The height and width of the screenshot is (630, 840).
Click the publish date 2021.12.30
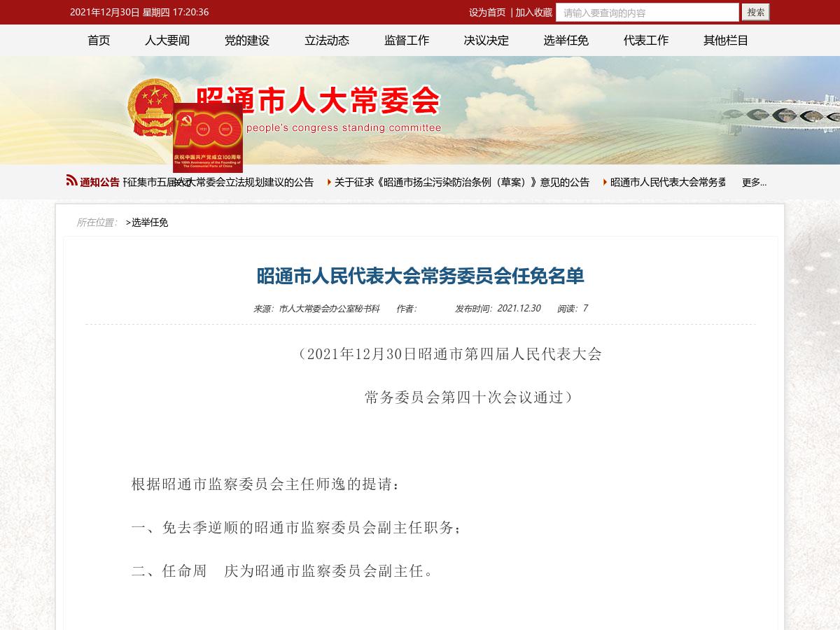519,308
